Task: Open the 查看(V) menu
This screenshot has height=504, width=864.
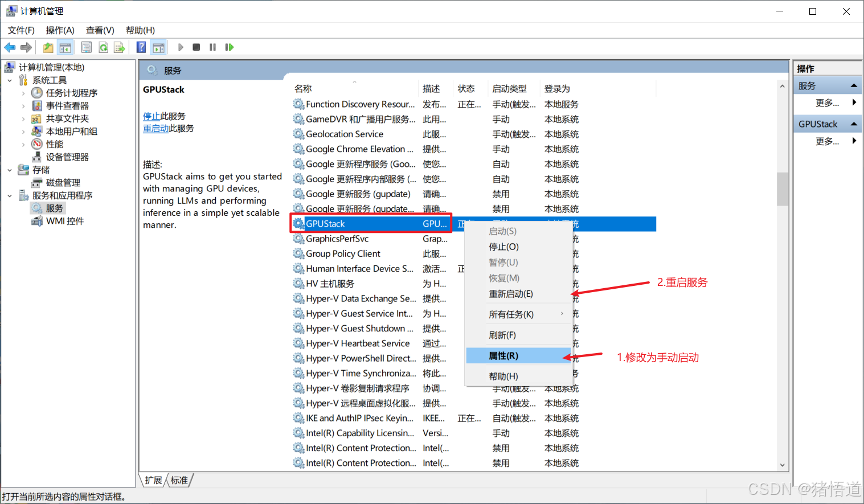Action: [100, 30]
